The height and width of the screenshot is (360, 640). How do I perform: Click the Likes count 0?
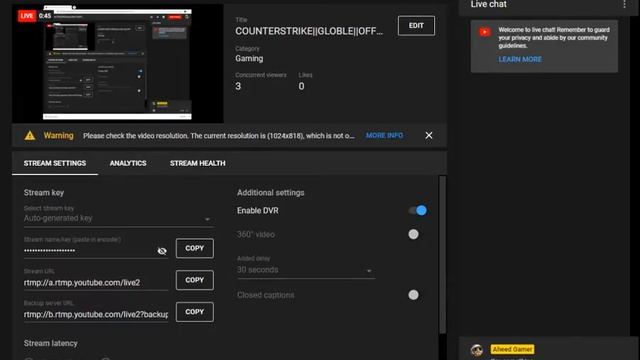(301, 87)
